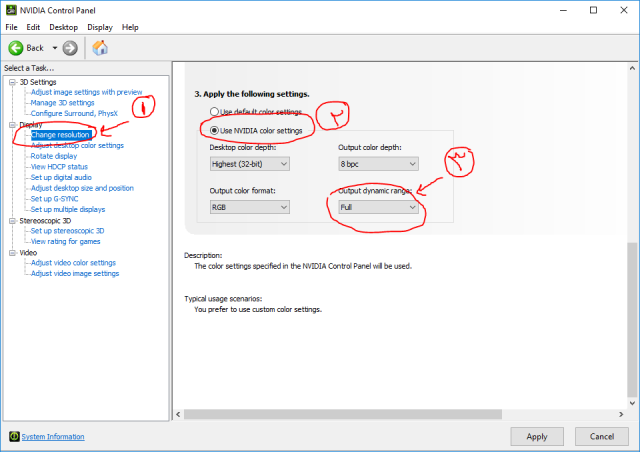Click the green Back arrow icon
The image size is (640, 452).
tap(16, 48)
